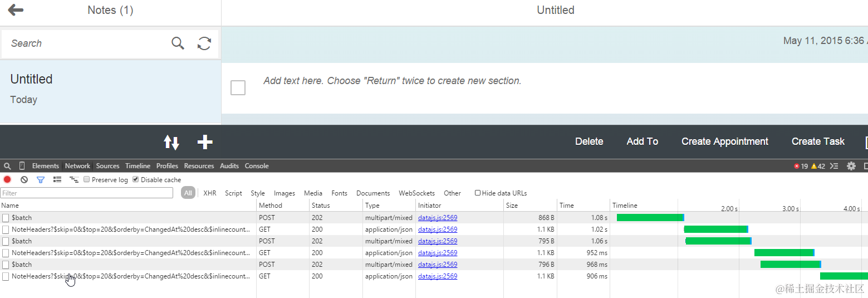This screenshot has height=298, width=868.
Task: Go to the Profiles tab
Action: tap(167, 166)
